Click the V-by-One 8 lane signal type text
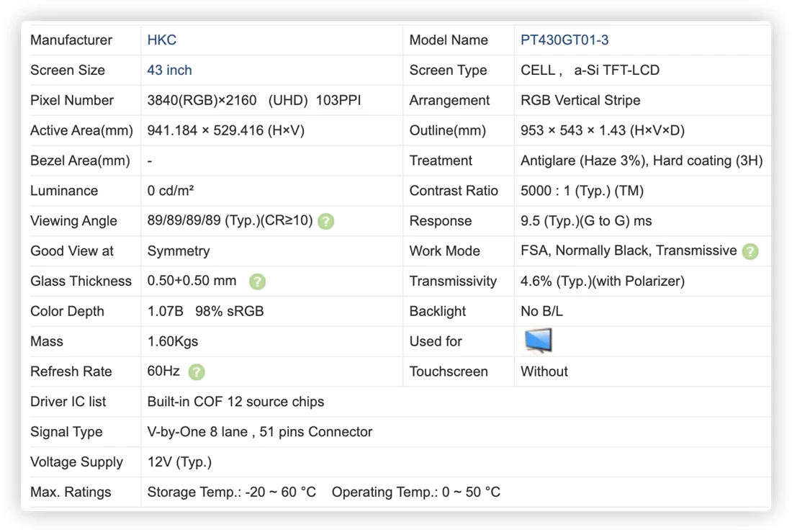This screenshot has height=532, width=792. click(197, 432)
